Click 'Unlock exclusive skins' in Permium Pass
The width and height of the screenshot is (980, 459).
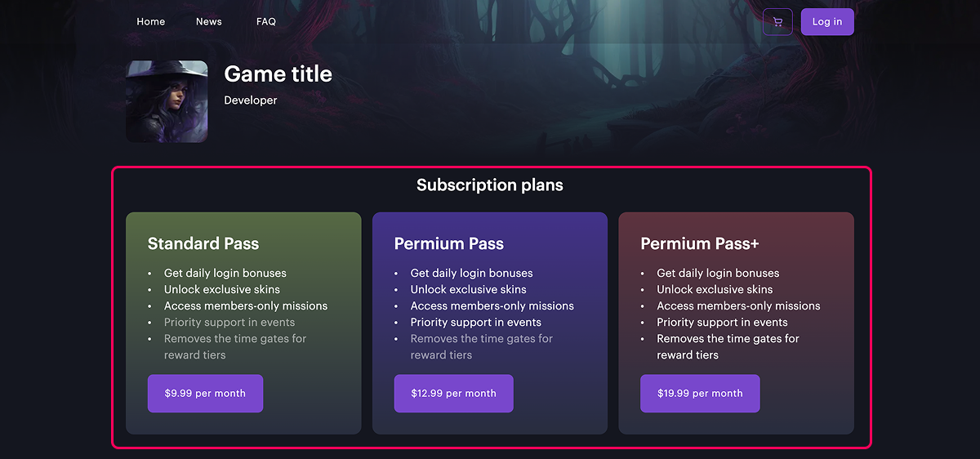point(468,290)
